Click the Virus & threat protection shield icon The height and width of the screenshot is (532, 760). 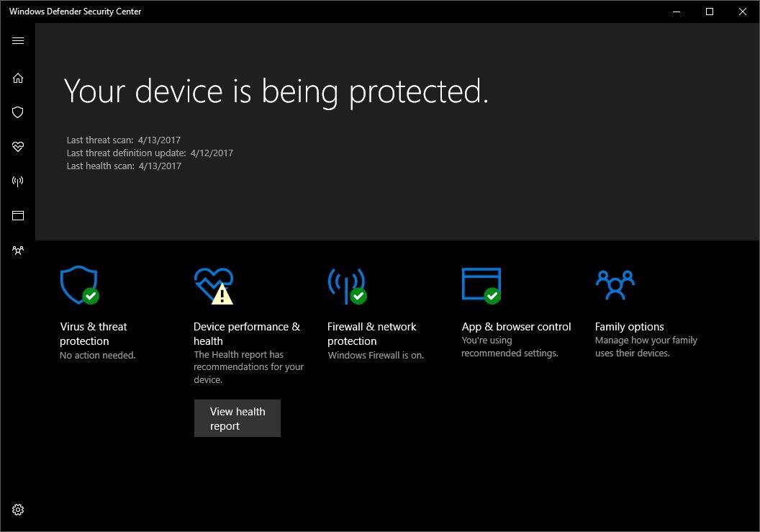tap(79, 285)
